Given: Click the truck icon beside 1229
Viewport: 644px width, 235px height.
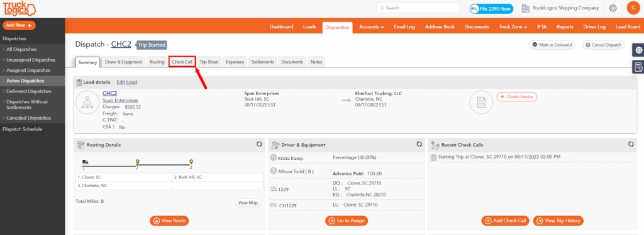Looking at the screenshot, I should pyautogui.click(x=273, y=188).
